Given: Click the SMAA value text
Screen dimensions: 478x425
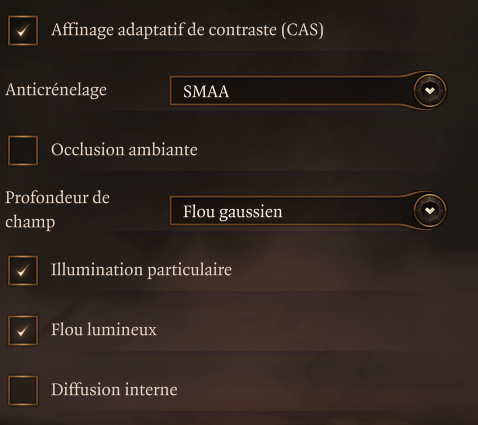Looking at the screenshot, I should point(206,92).
